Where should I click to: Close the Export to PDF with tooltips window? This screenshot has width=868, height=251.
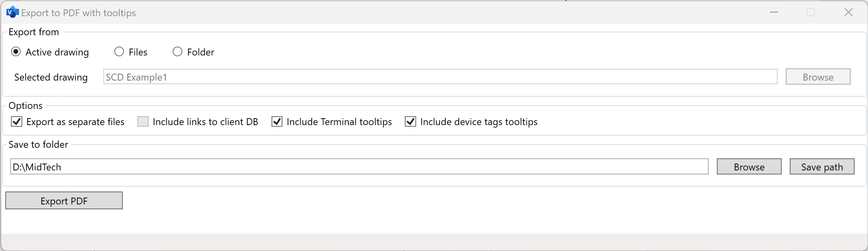point(849,13)
